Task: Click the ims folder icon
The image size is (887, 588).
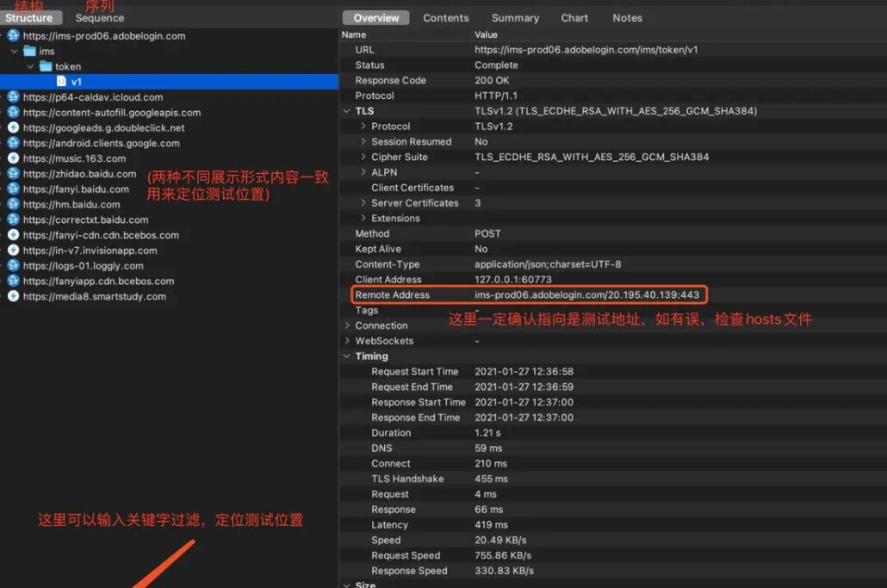Action: click(x=30, y=51)
